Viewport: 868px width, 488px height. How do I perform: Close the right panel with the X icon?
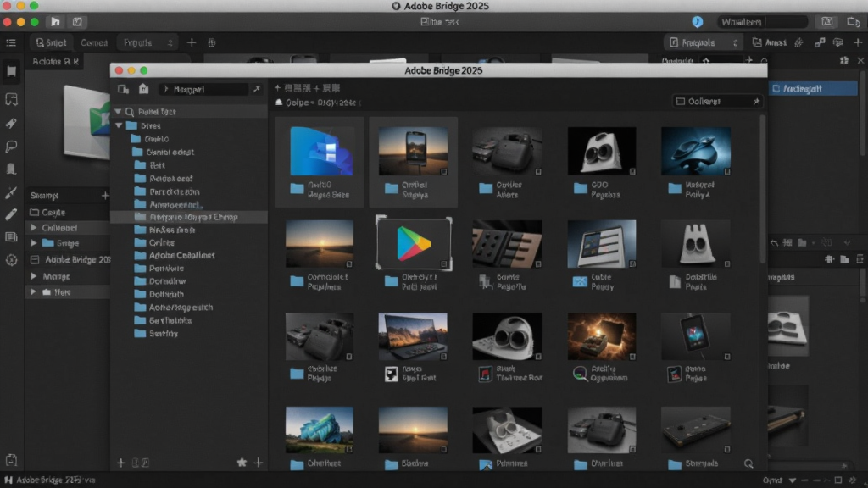860,60
